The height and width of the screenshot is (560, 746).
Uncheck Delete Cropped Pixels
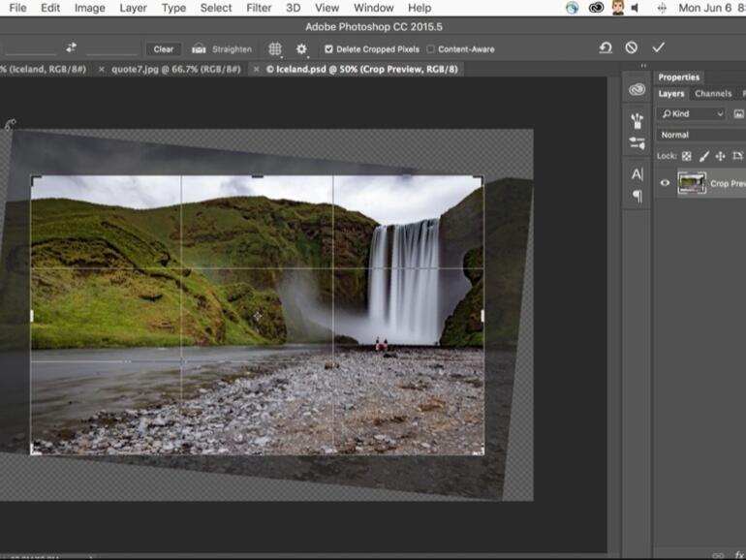(328, 49)
